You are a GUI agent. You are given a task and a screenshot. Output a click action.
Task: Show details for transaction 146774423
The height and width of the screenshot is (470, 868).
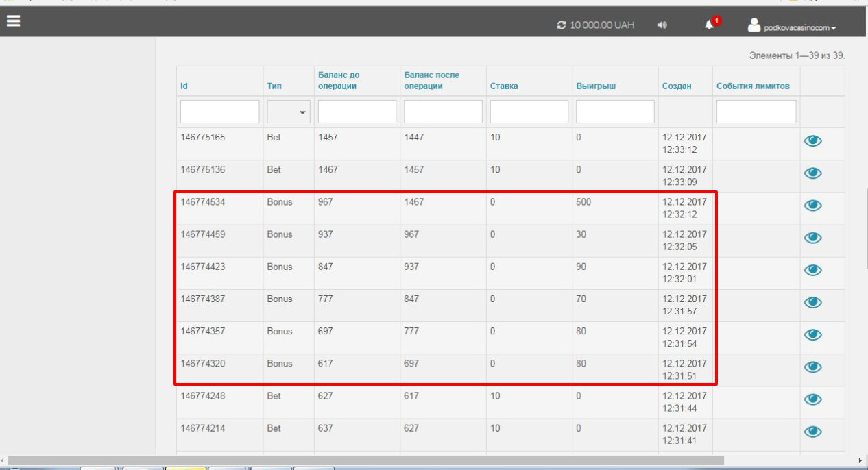(812, 270)
